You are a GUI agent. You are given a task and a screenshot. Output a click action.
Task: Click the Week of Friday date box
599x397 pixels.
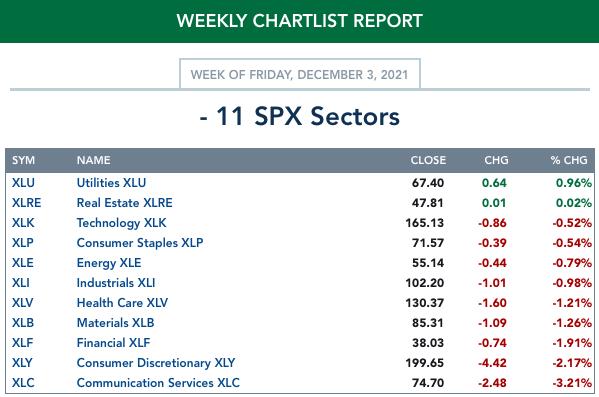300,74
